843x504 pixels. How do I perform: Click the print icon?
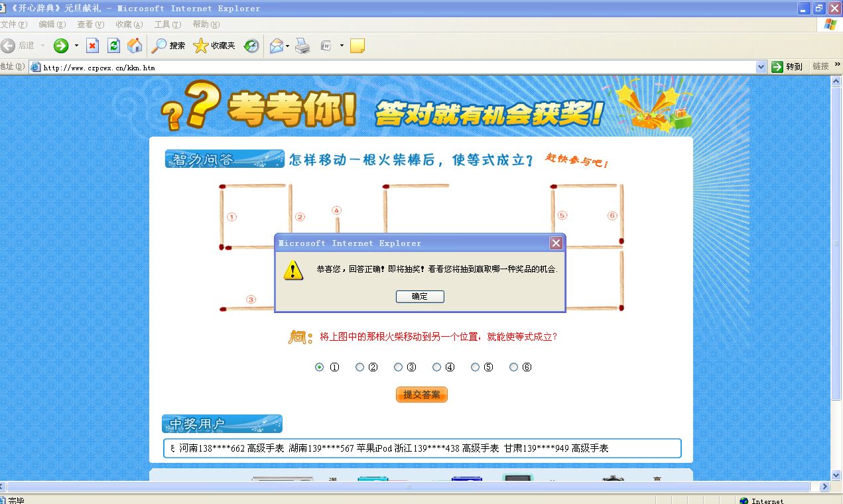(302, 45)
